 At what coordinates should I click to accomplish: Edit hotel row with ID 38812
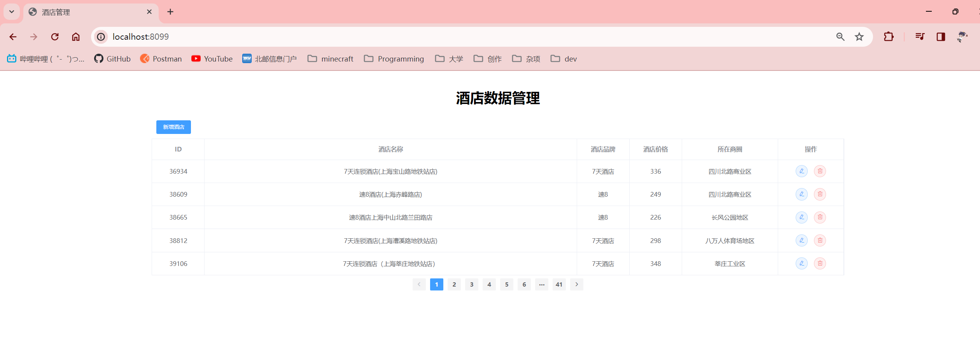801,241
